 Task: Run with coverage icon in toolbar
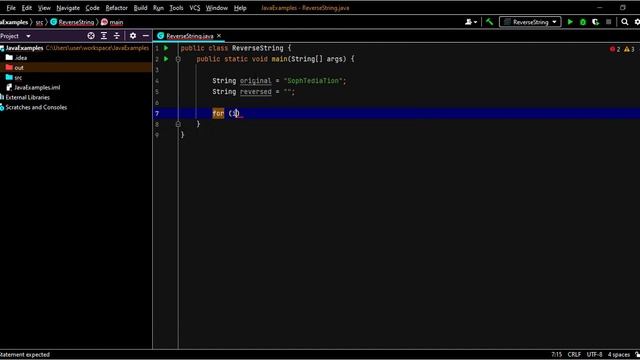tap(596, 22)
